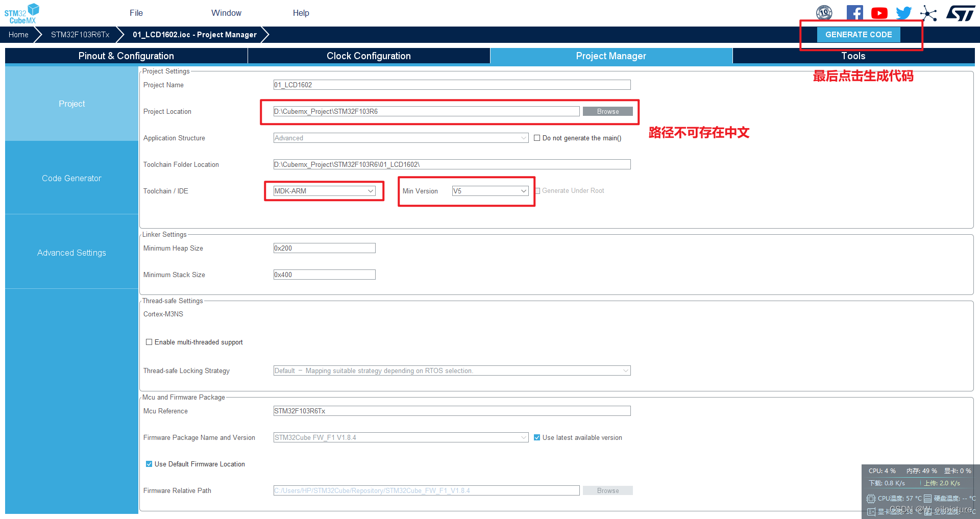Viewport: 980px width, 519px height.
Task: Click the Minimum Heap Size field
Action: pyautogui.click(x=324, y=248)
